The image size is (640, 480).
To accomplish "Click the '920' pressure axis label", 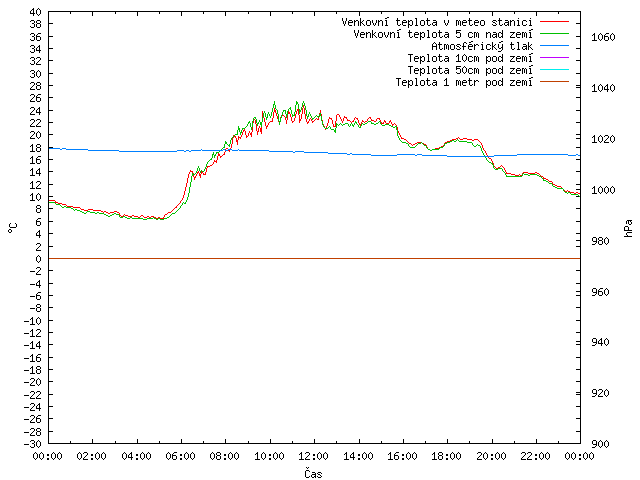I will [600, 393].
